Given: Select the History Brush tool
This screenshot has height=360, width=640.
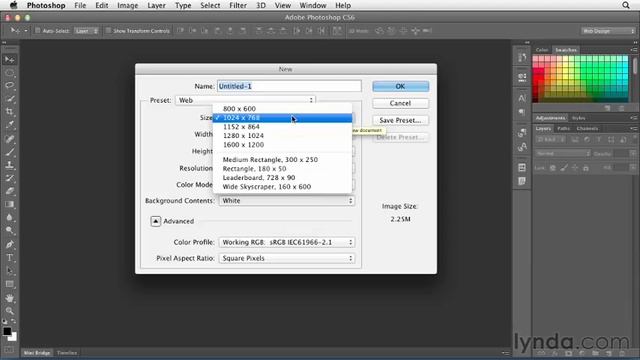Looking at the screenshot, I should click(x=10, y=178).
